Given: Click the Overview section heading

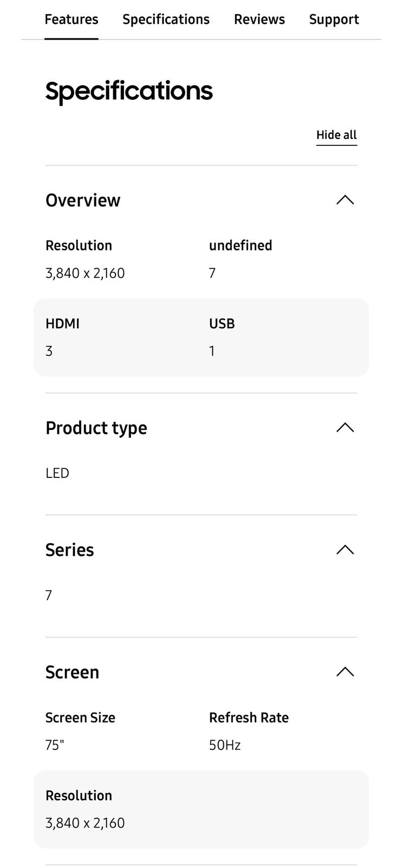Looking at the screenshot, I should pyautogui.click(x=83, y=200).
